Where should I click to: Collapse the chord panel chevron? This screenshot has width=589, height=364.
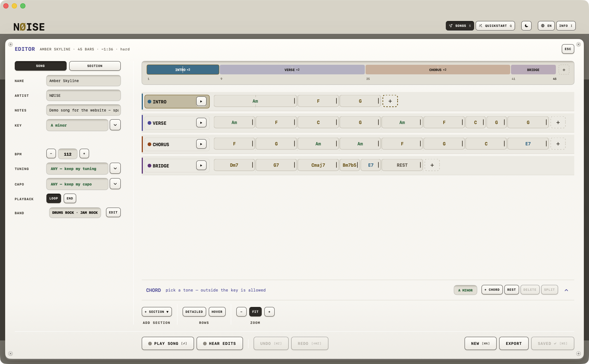pos(566,290)
